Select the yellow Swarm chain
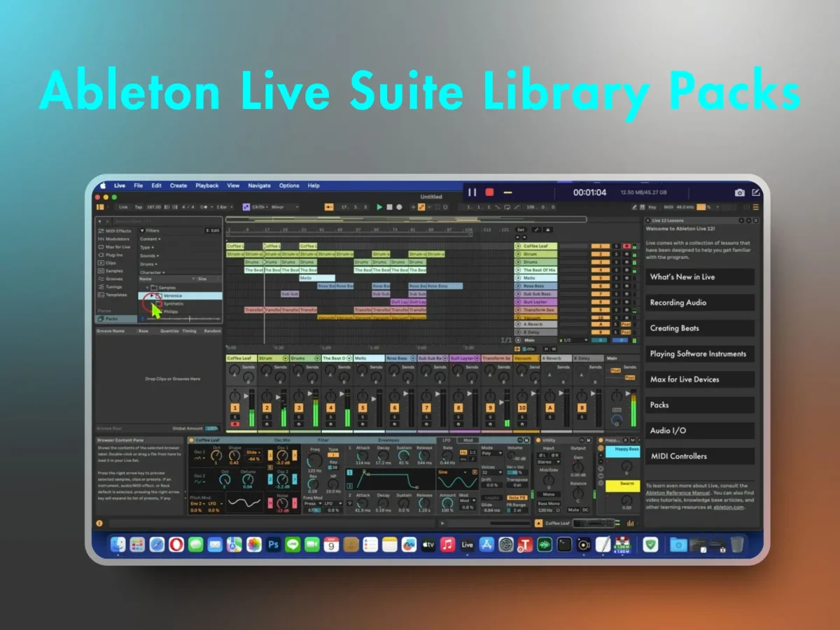The image size is (840, 630). 623,486
